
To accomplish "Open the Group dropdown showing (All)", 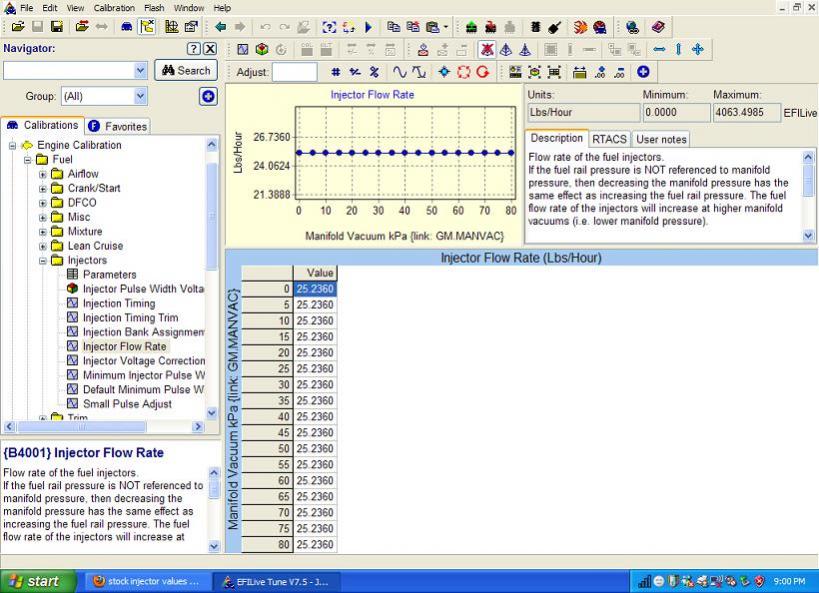I will [140, 97].
